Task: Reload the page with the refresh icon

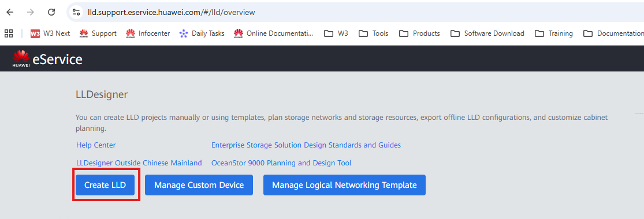Action: (x=51, y=12)
